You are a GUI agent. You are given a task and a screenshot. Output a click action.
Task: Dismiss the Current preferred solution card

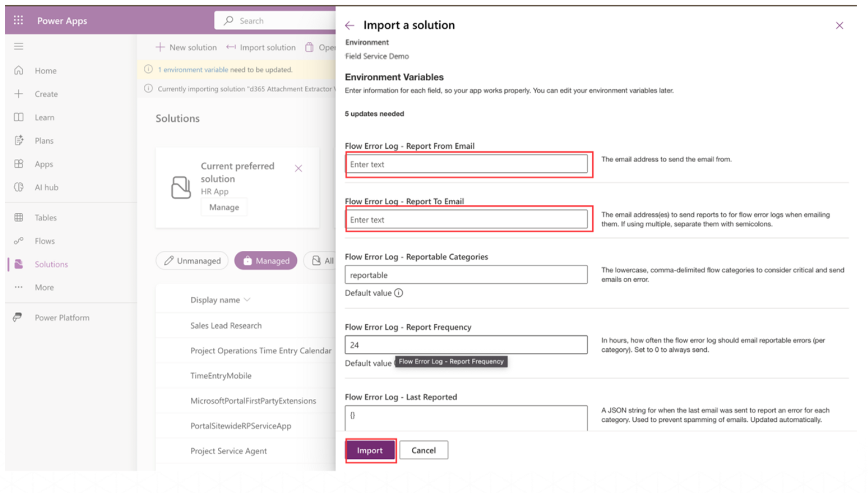(298, 169)
